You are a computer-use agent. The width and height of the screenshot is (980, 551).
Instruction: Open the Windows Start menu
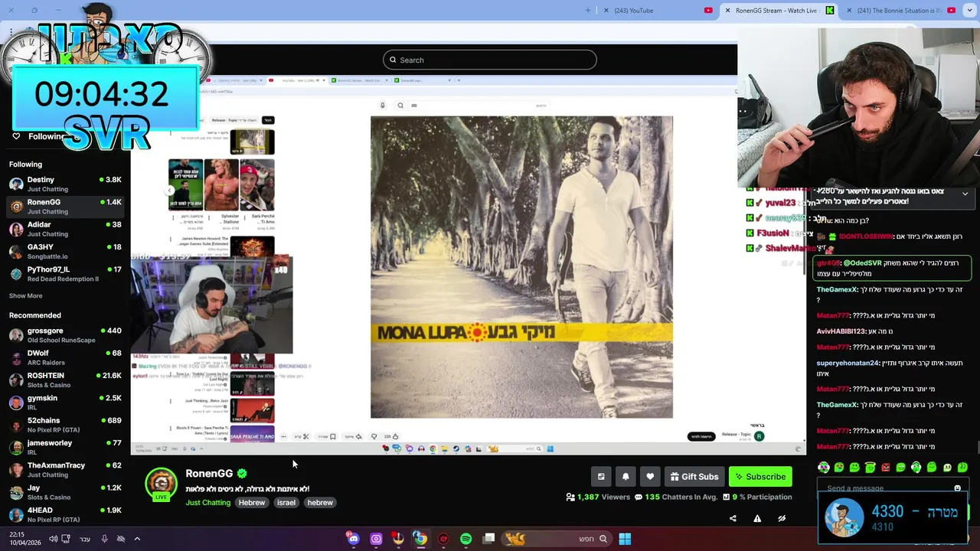(625, 539)
